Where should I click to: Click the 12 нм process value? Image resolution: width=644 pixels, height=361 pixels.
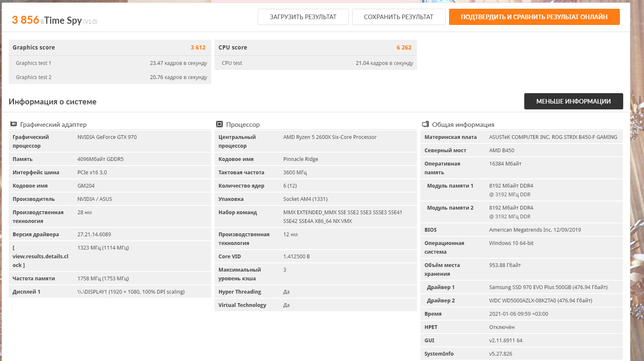click(290, 235)
